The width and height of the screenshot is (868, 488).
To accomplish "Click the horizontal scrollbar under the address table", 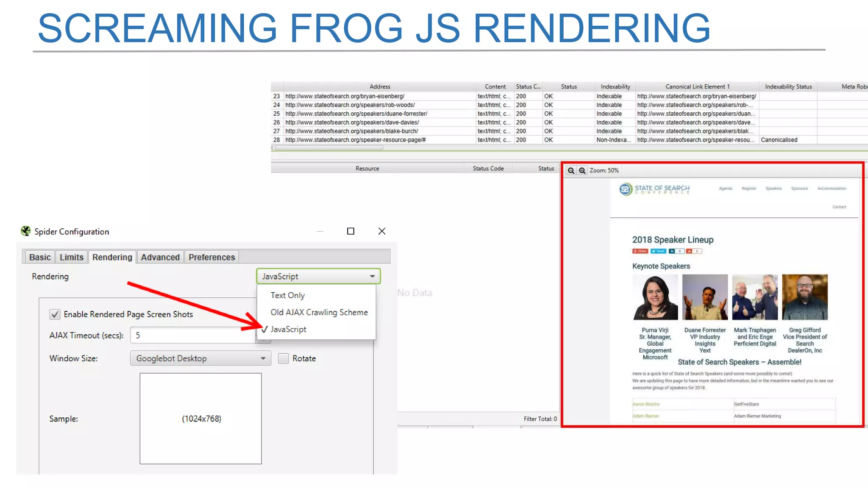I will click(x=329, y=148).
